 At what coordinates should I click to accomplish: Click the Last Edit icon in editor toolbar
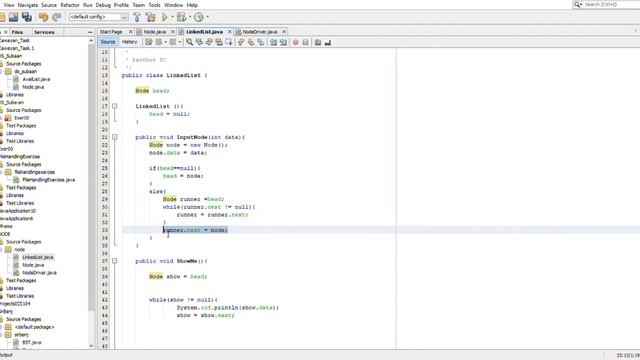(x=149, y=42)
